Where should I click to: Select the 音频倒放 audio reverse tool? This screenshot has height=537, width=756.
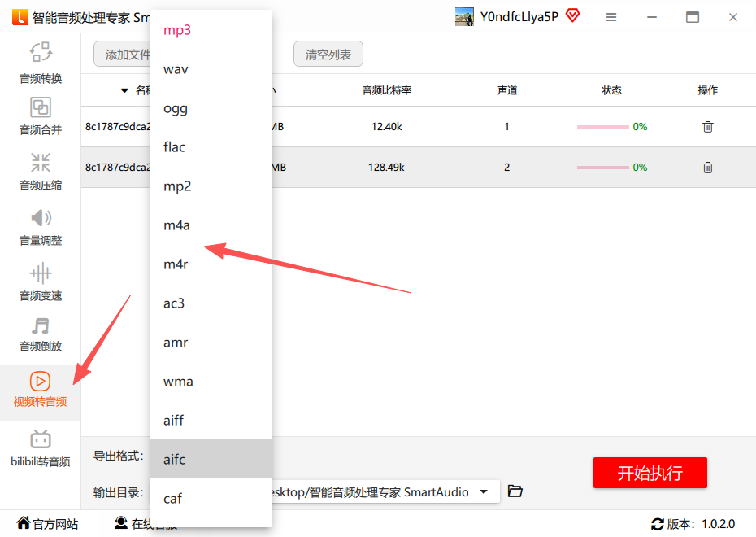point(41,334)
